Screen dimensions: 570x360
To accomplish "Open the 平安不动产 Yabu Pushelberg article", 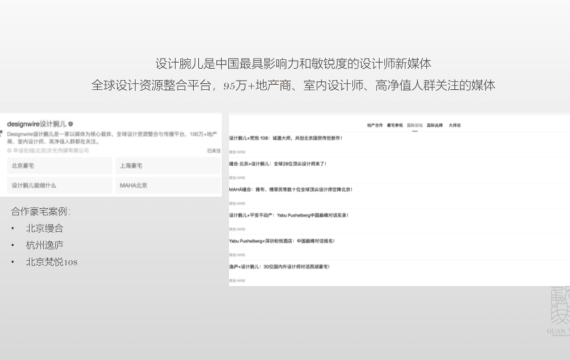I will coord(289,215).
